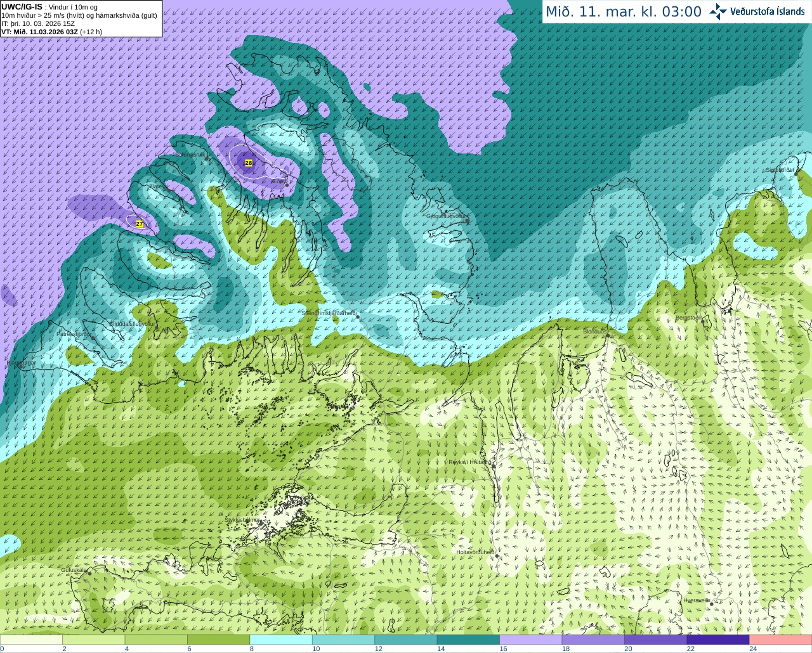The height and width of the screenshot is (653, 812).
Task: Click the yellow 27 gust marker
Action: [x=140, y=224]
